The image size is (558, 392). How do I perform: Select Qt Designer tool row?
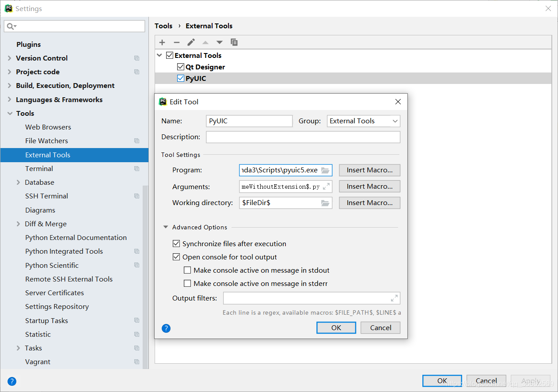pyautogui.click(x=353, y=67)
